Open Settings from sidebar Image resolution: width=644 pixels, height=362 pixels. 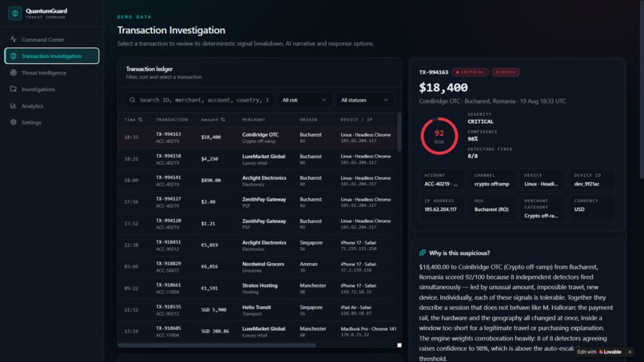pos(52,122)
